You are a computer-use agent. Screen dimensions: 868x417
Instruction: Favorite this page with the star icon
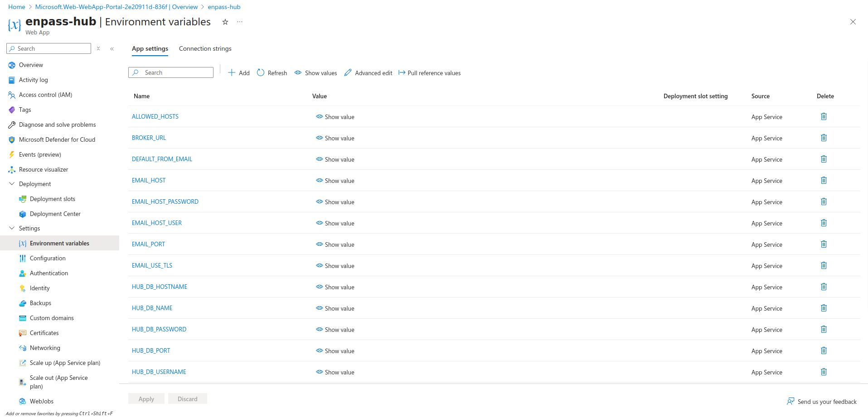pos(225,22)
